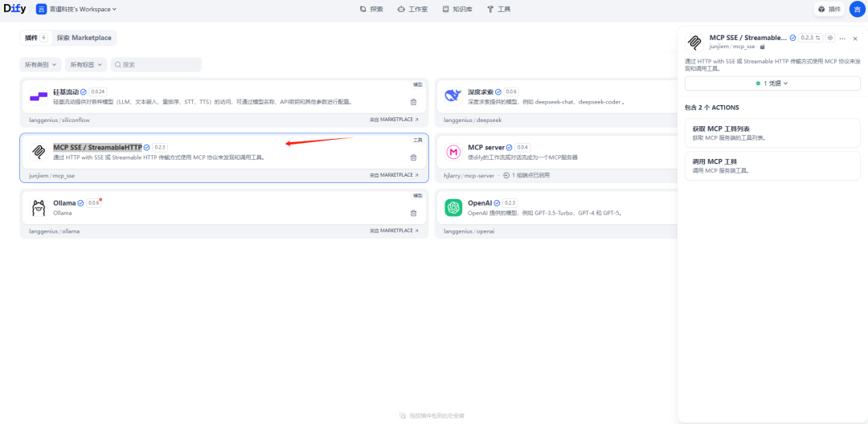Close the MCP SSE detail panel
This screenshot has height=424, width=868.
coord(855,39)
